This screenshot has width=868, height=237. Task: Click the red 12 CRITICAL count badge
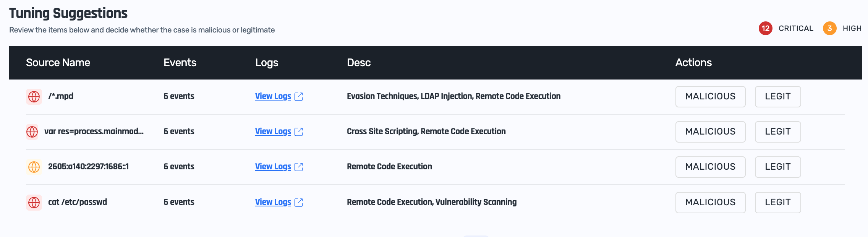click(x=765, y=28)
